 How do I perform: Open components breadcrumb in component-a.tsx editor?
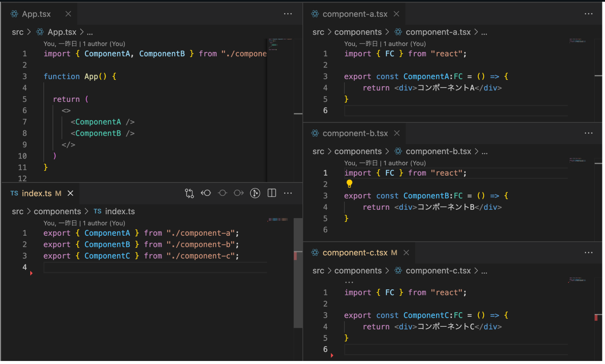point(358,32)
